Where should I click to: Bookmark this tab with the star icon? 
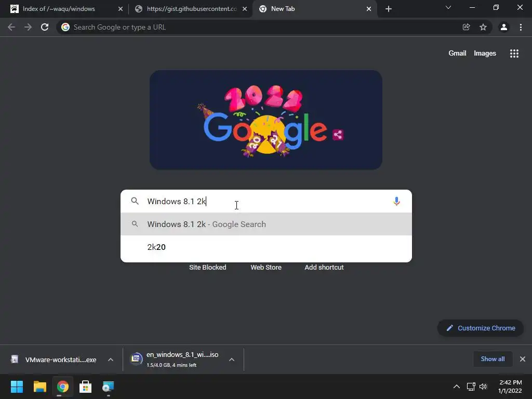(483, 27)
